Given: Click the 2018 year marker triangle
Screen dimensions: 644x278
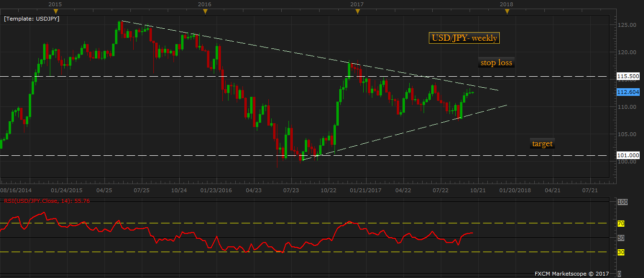Looking at the screenshot, I should click(507, 12).
